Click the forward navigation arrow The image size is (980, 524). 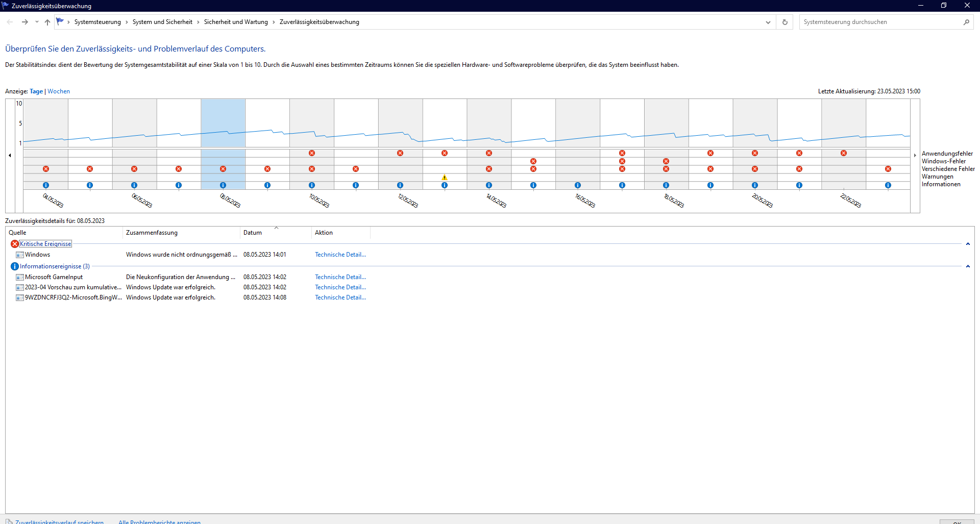click(24, 22)
